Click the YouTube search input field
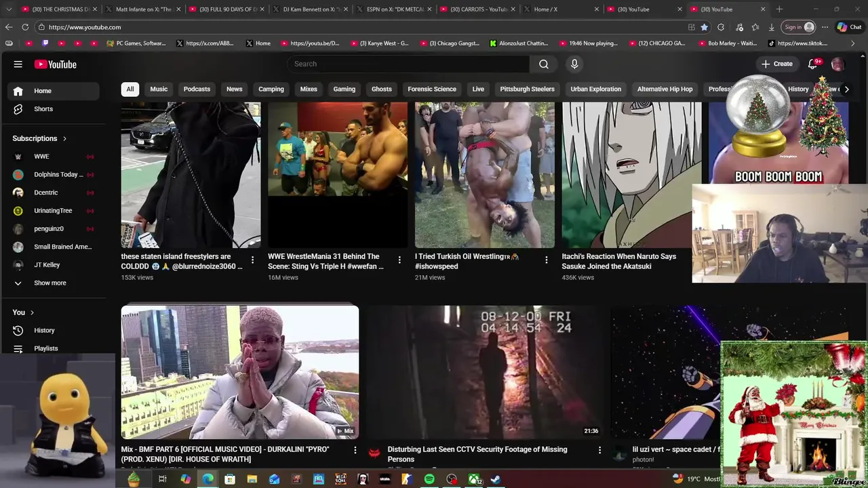The width and height of the screenshot is (868, 488). [408, 64]
